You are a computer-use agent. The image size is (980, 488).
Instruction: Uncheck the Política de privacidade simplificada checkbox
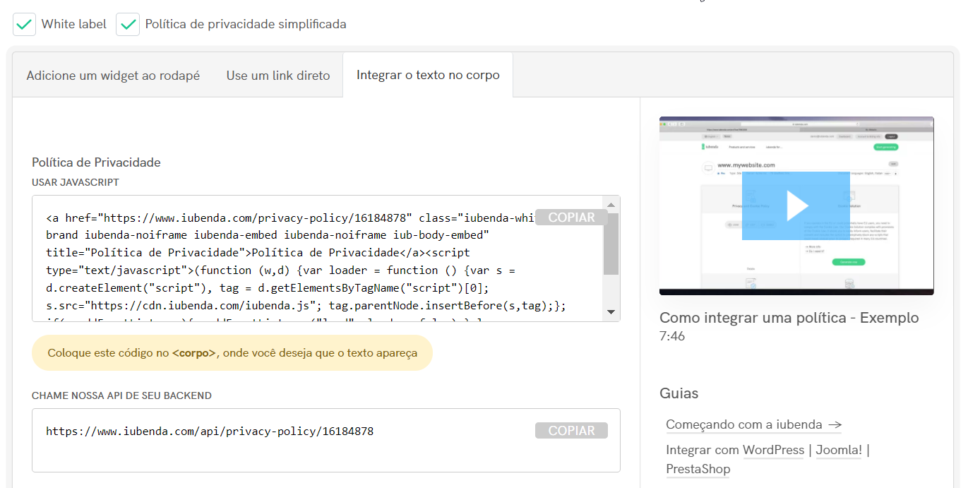[128, 25]
